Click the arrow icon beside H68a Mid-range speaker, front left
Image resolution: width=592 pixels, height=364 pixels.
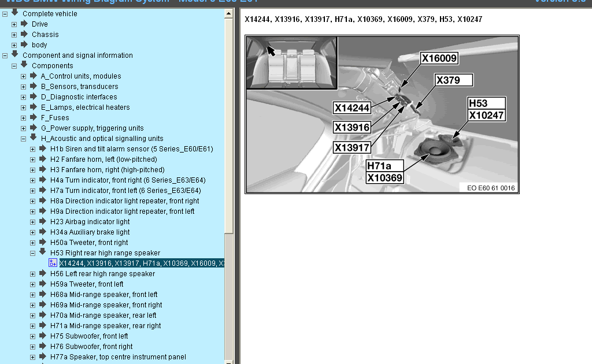[43, 294]
